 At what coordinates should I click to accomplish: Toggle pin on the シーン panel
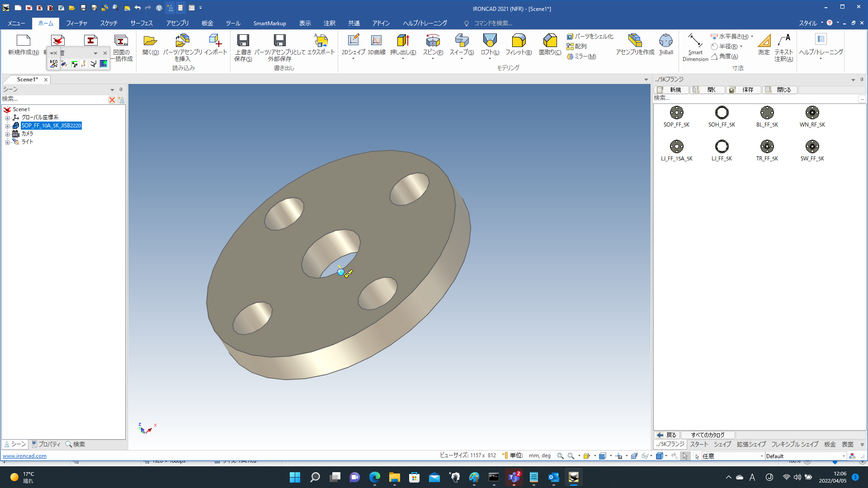(x=121, y=89)
